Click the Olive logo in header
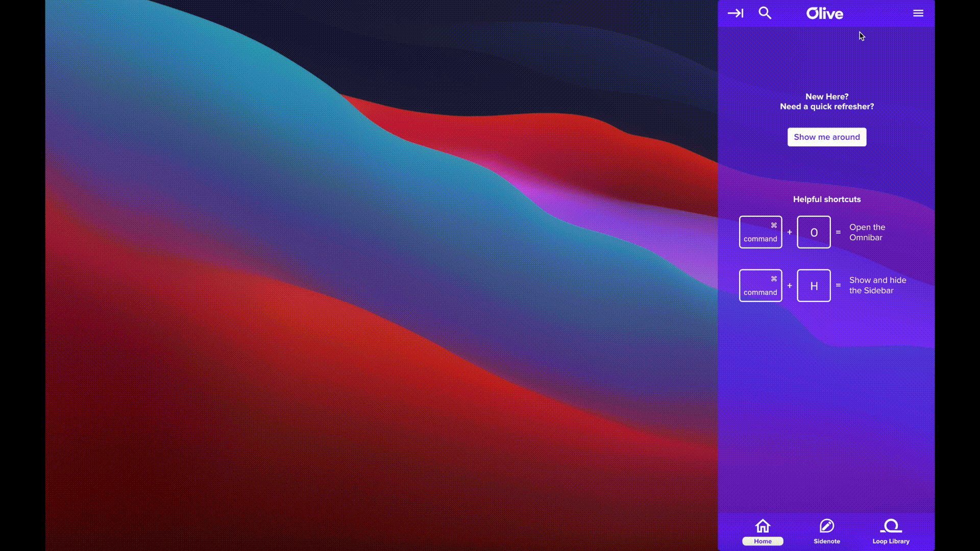This screenshot has height=551, width=980. click(825, 13)
